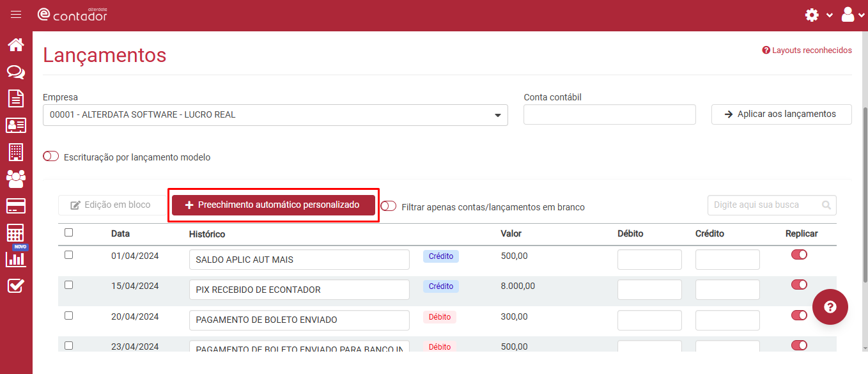Image resolution: width=868 pixels, height=374 pixels.
Task: Check the box for SALDO APLIC AUT MAIS row
Action: (69, 255)
